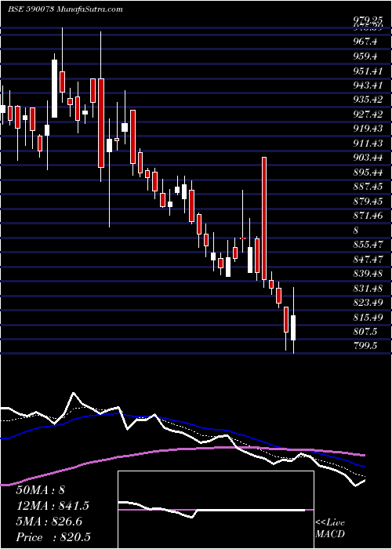Image resolution: width=392 pixels, height=549 pixels.
Task: Click the 5MA : 826.6 legend value
Action: [x=49, y=522]
